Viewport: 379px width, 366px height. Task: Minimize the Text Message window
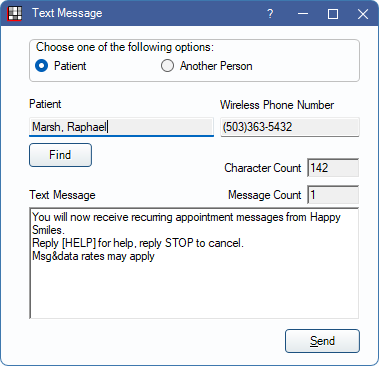[x=303, y=14]
